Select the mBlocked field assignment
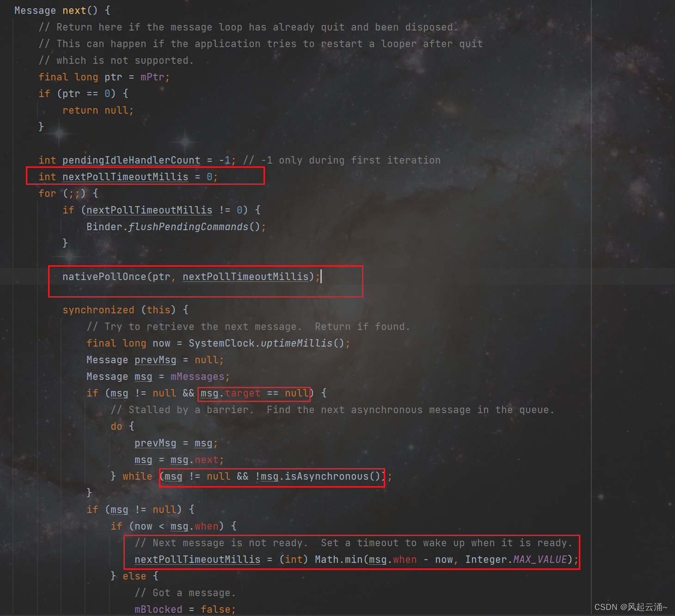Screen dimensions: 675x616 (159, 609)
